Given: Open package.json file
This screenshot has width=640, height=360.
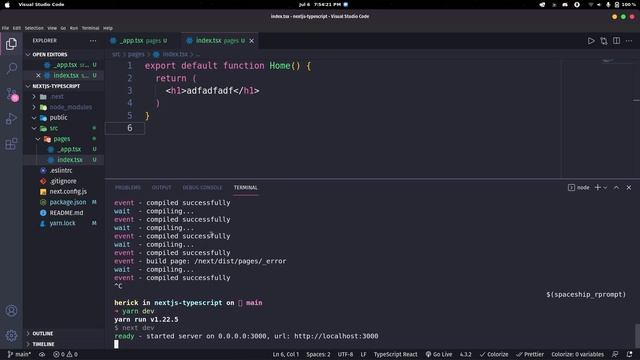Looking at the screenshot, I should [67, 202].
